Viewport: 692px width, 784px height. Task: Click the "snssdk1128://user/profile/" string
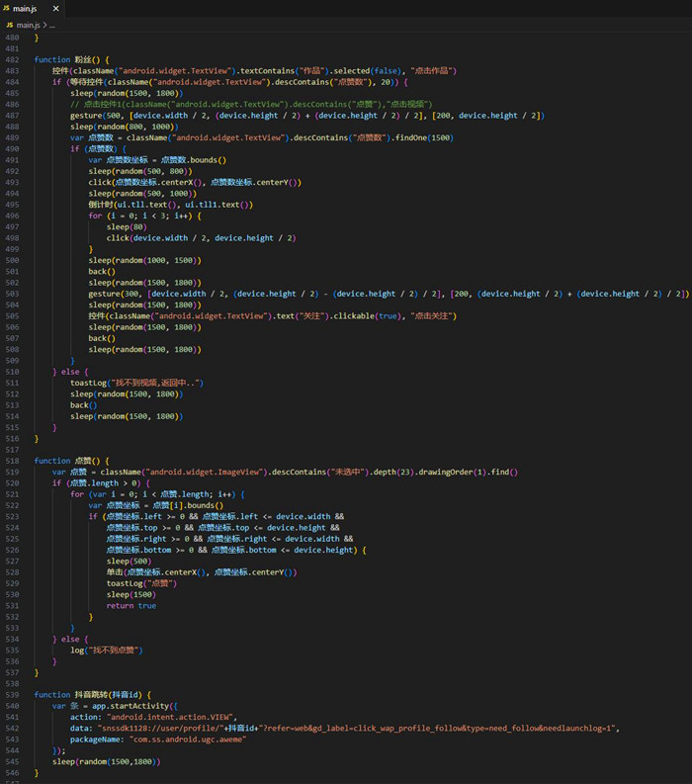pos(160,729)
